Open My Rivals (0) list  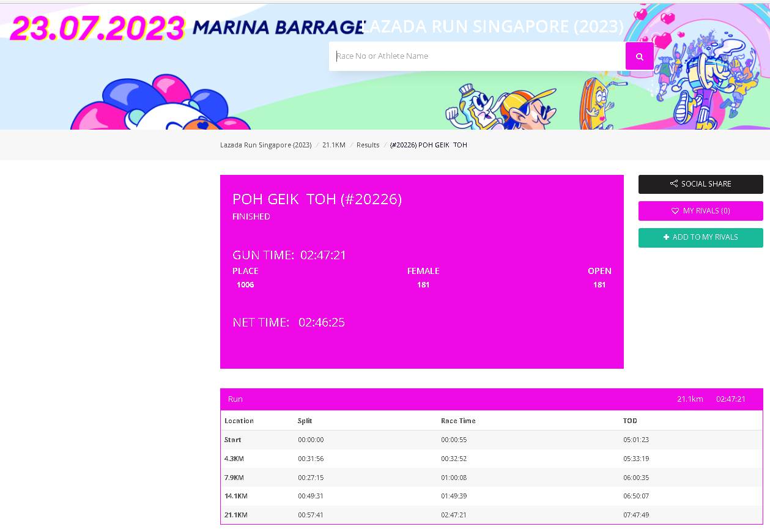click(x=701, y=211)
